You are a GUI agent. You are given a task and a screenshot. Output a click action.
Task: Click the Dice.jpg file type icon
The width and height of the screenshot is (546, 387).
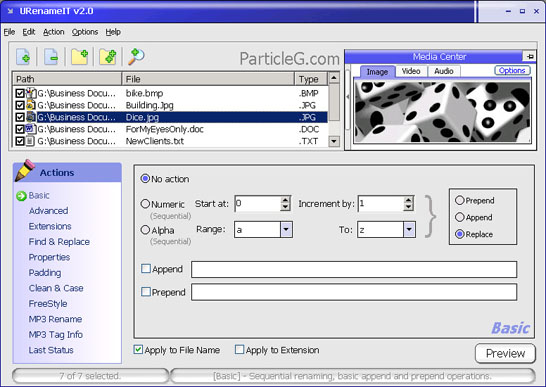[31, 117]
